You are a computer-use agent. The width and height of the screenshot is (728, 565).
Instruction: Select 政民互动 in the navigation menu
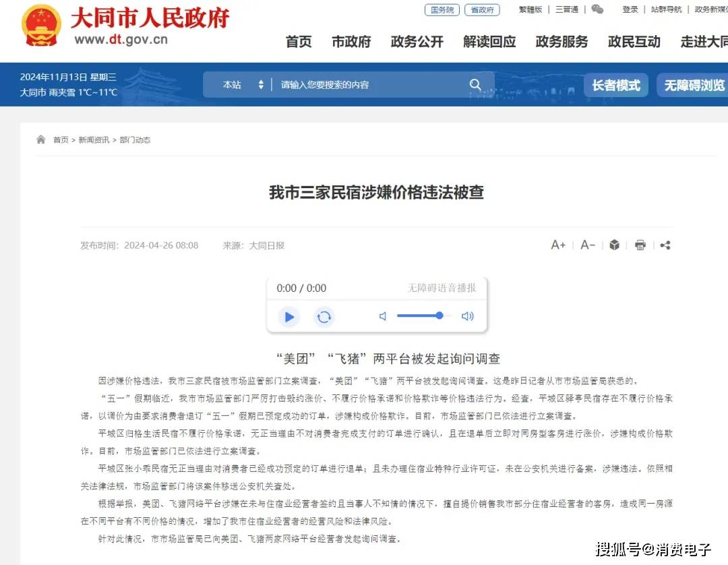[634, 42]
